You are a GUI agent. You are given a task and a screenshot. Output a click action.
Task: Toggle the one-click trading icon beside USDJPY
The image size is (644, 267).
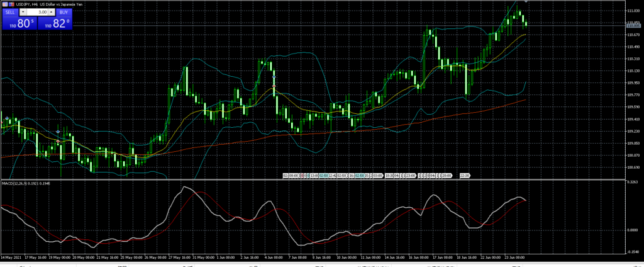click(x=11, y=4)
